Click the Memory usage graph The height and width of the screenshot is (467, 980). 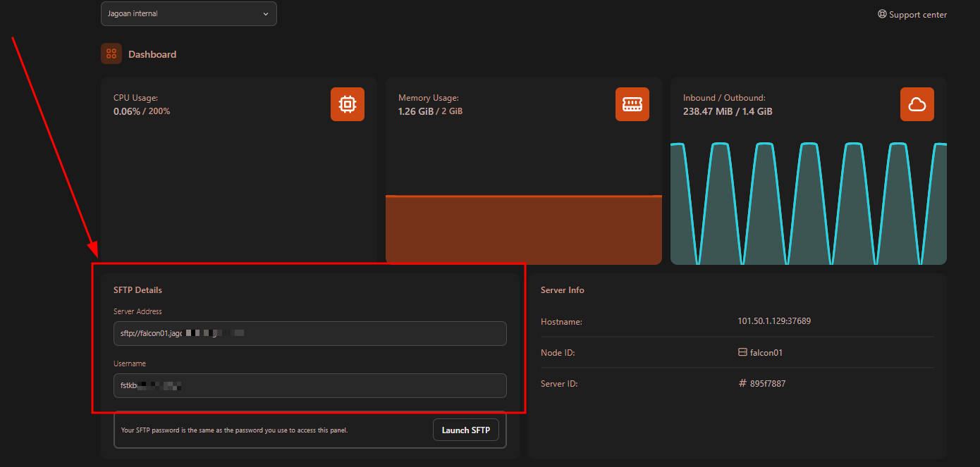[524, 230]
